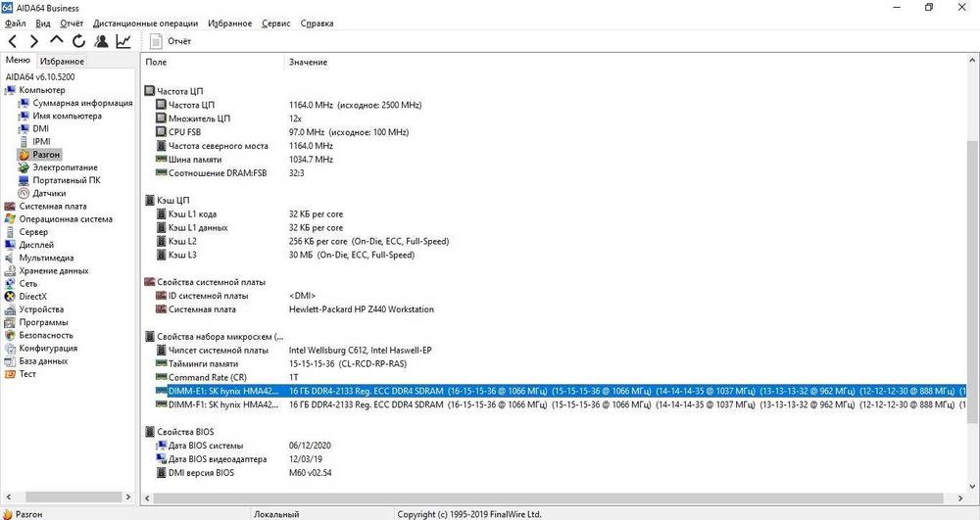The width and height of the screenshot is (980, 520).
Task: Switch to the Избранное sidebar tab
Action: coord(62,61)
